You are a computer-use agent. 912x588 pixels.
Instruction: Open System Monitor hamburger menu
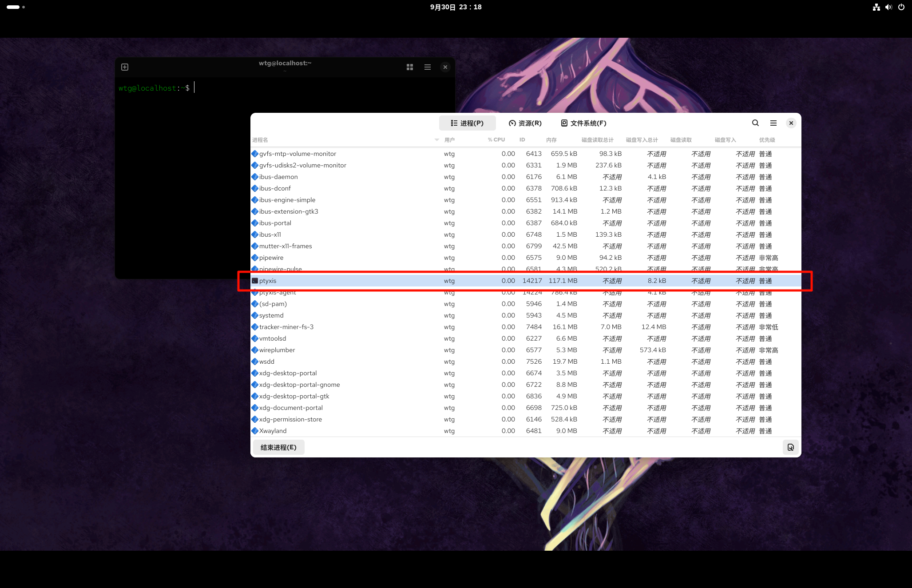tap(773, 123)
